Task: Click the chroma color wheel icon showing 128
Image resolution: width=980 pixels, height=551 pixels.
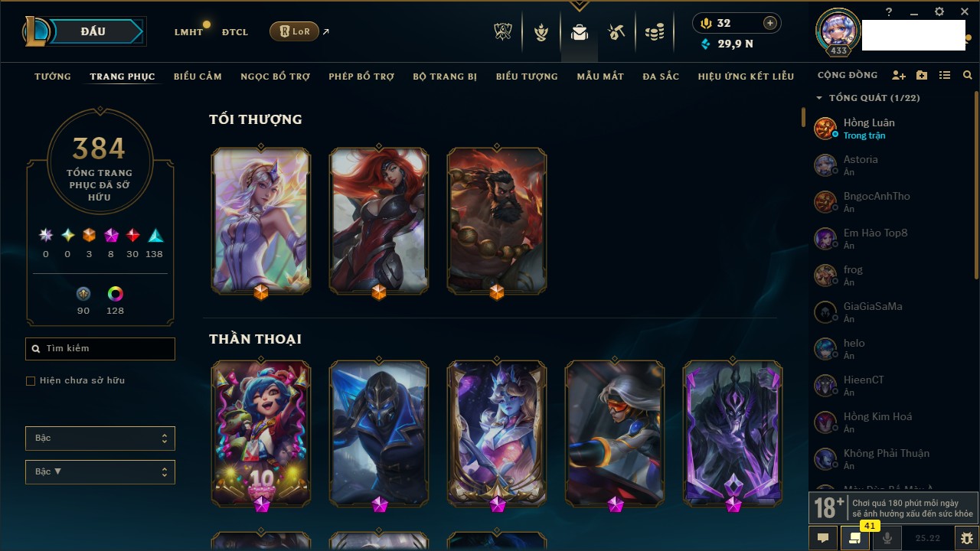Action: [116, 294]
